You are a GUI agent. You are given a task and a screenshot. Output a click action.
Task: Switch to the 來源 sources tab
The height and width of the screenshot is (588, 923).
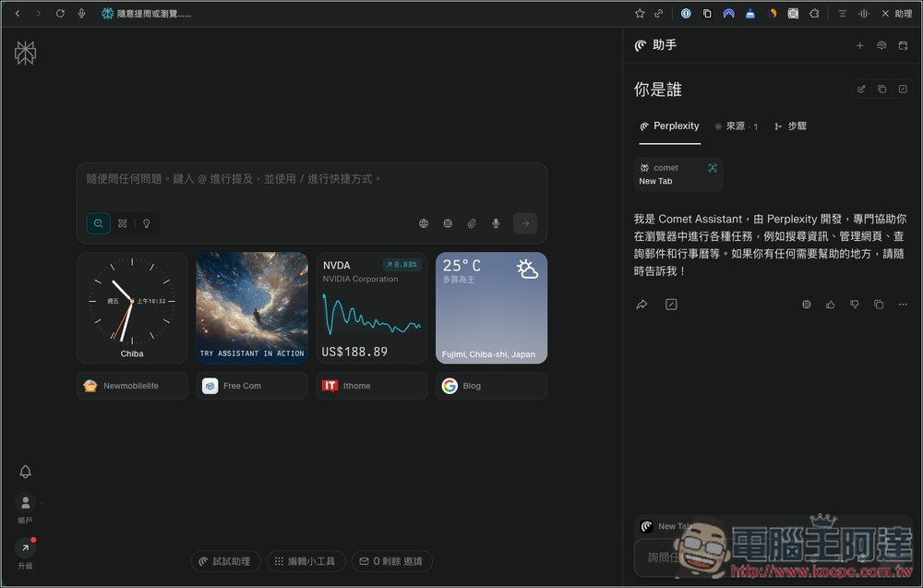tap(737, 126)
